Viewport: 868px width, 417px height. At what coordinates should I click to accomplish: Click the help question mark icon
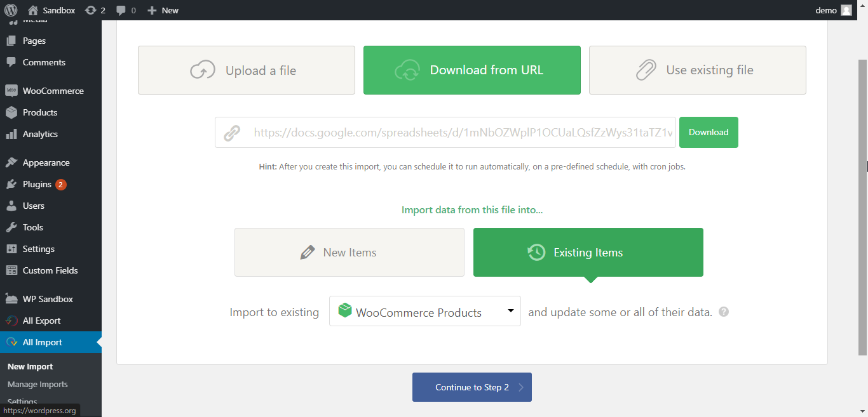click(724, 312)
